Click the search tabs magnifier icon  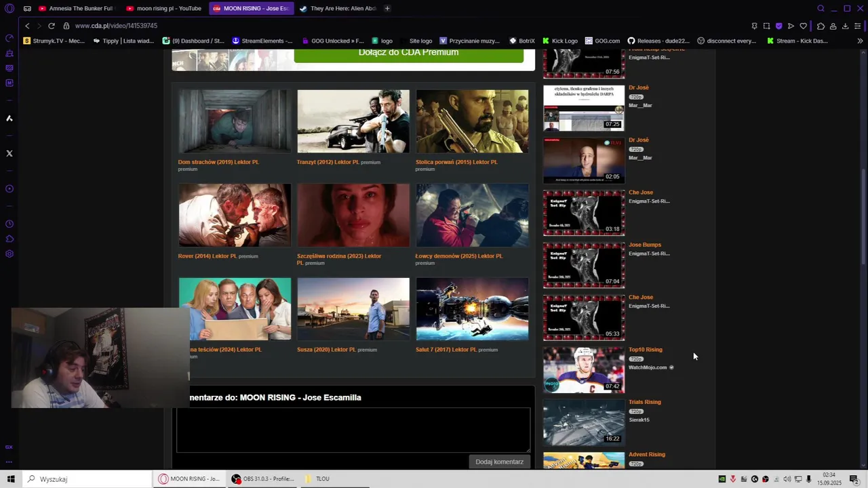[x=821, y=8]
